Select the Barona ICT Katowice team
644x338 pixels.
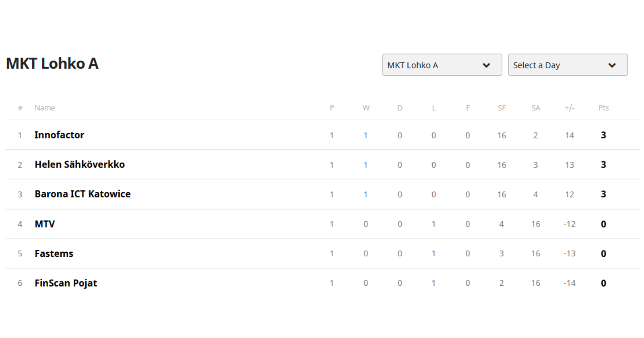(83, 194)
